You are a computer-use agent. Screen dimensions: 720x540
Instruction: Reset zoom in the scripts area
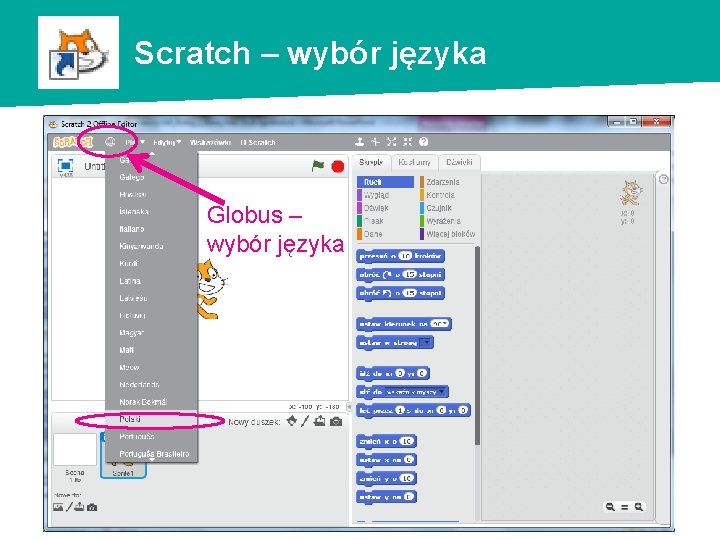coord(624,507)
